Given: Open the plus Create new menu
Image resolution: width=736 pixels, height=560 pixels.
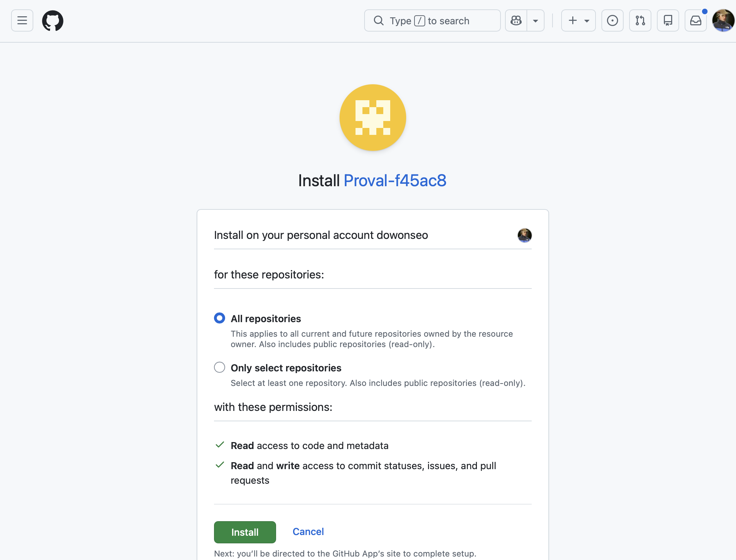Looking at the screenshot, I should [578, 21].
